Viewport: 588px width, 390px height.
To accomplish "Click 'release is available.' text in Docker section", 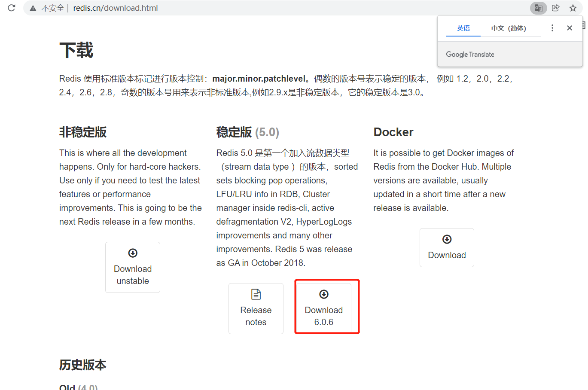I will pyautogui.click(x=411, y=208).
